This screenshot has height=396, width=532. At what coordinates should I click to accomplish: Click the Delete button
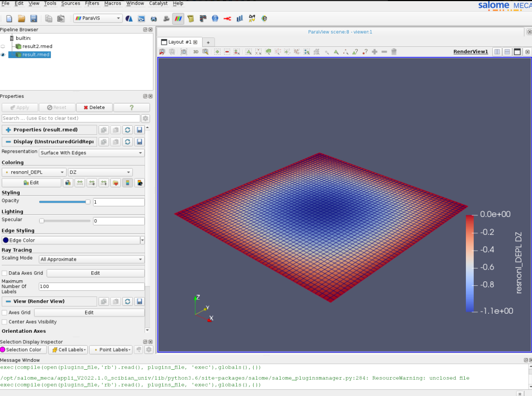click(x=94, y=107)
